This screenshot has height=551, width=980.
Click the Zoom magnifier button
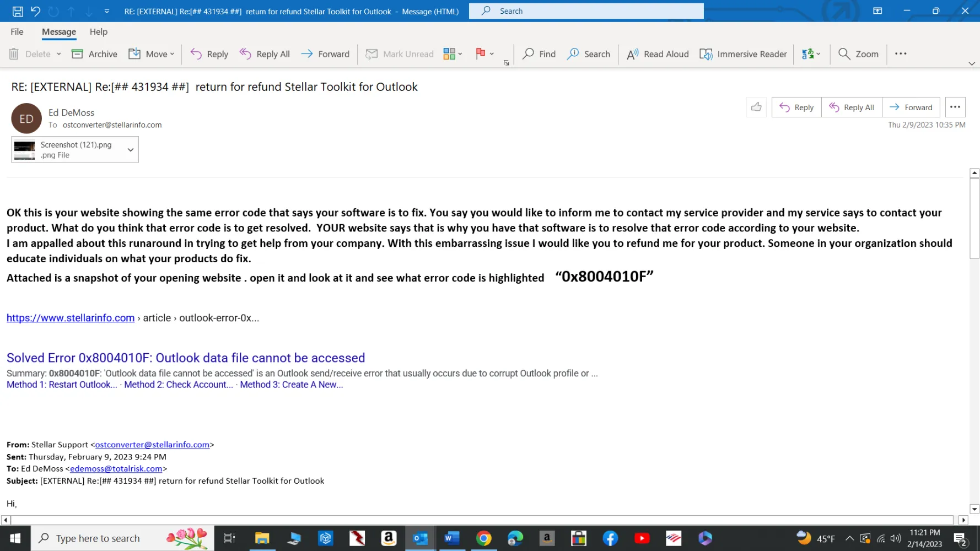tap(858, 54)
